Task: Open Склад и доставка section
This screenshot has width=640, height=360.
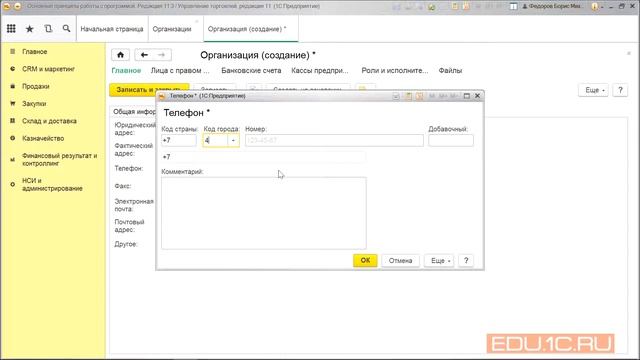Action: (49, 121)
